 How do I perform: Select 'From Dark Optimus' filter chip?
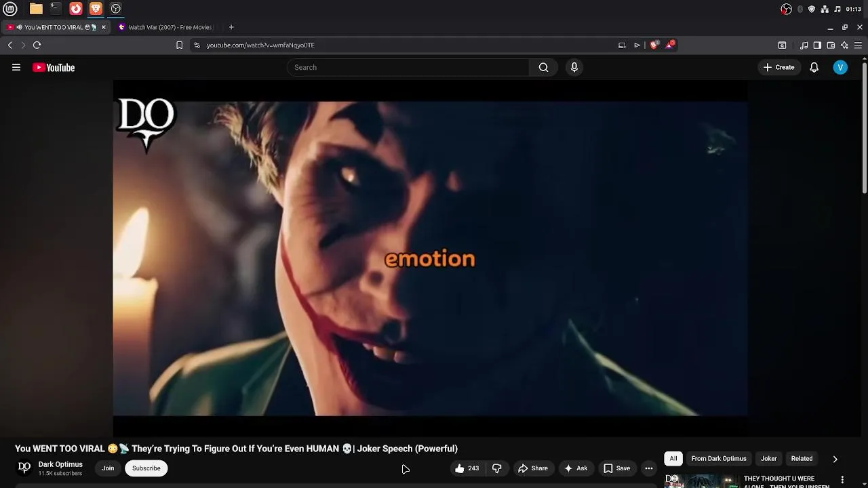(719, 459)
